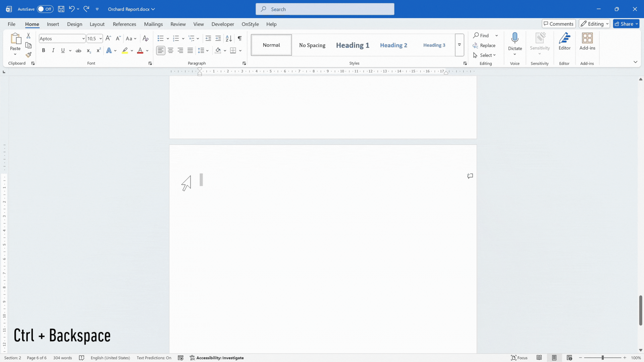Clear all formatting
The height and width of the screenshot is (362, 644).
[x=146, y=39]
